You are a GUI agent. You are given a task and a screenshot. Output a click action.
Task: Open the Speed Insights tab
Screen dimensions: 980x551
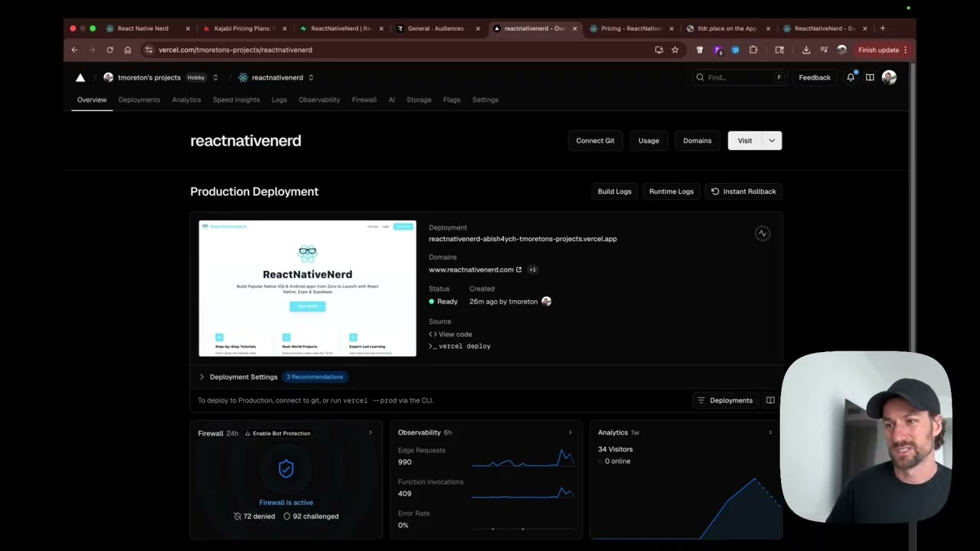pyautogui.click(x=236, y=99)
